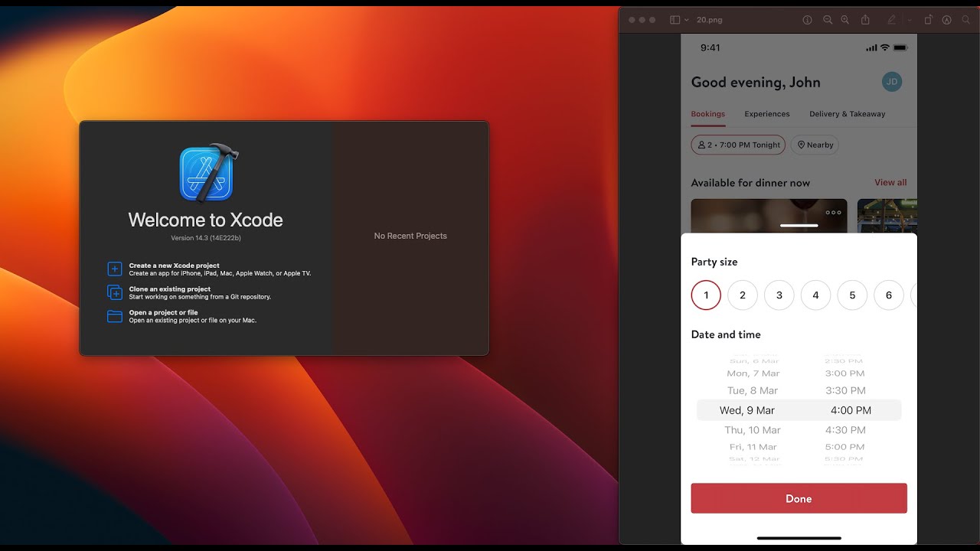Choose the 4:30 PM time
This screenshot has width=980, height=551.
tap(845, 430)
